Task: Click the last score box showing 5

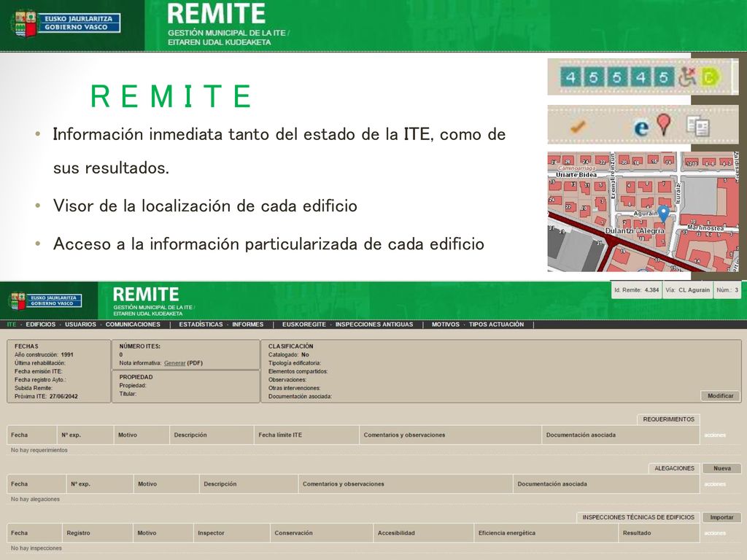Action: pos(664,77)
